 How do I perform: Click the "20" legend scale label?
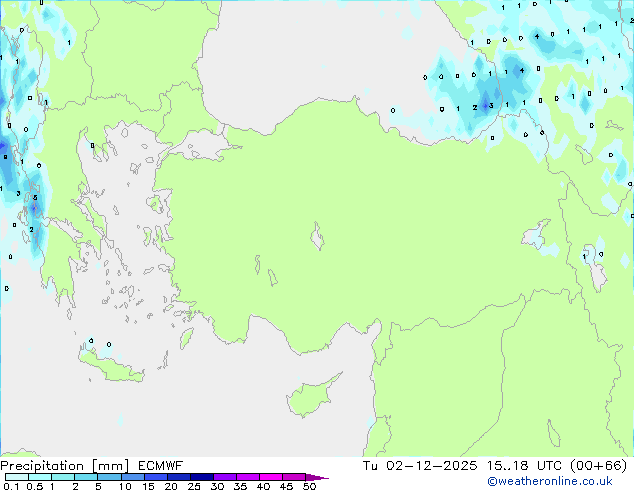coord(171,486)
